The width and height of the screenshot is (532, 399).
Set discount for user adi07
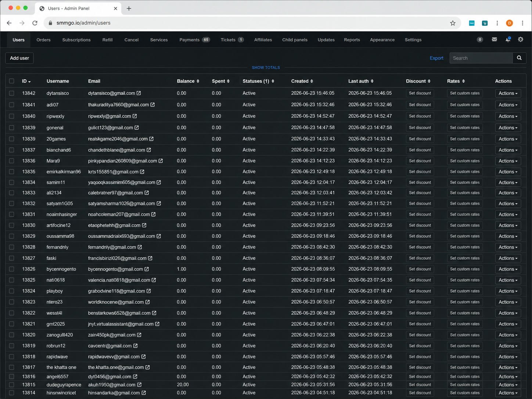click(420, 105)
